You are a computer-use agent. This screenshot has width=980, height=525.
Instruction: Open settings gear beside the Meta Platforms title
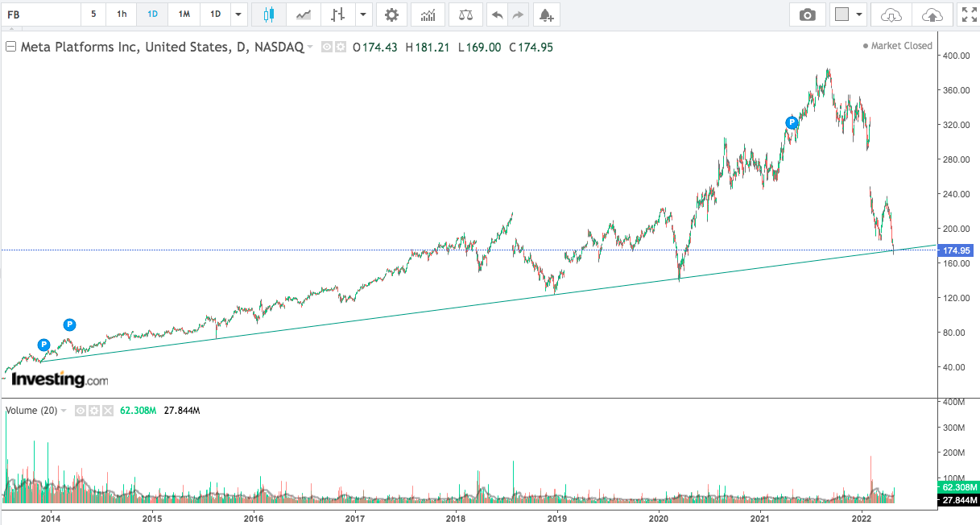340,47
